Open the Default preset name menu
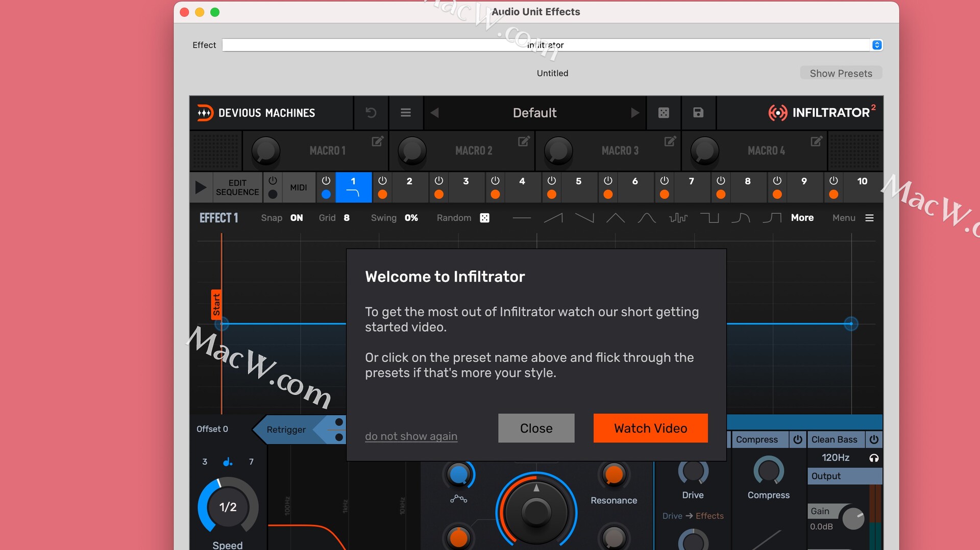980x550 pixels. pyautogui.click(x=534, y=113)
